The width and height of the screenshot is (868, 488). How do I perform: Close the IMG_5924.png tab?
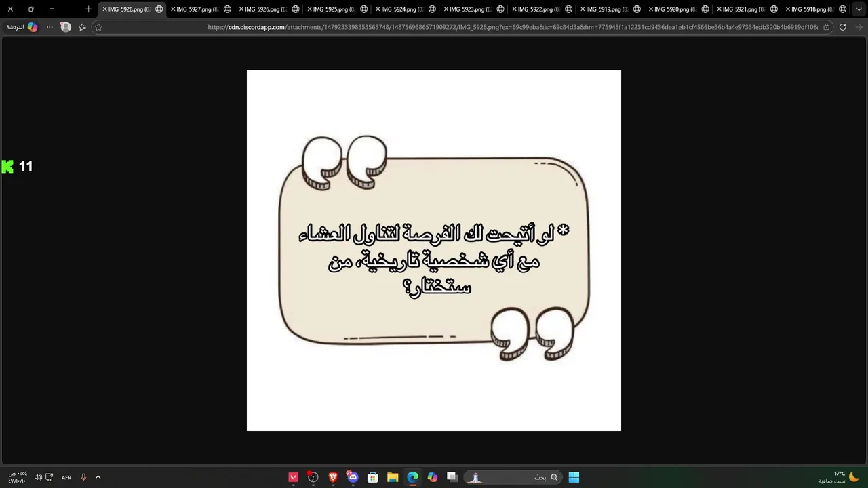coord(378,9)
